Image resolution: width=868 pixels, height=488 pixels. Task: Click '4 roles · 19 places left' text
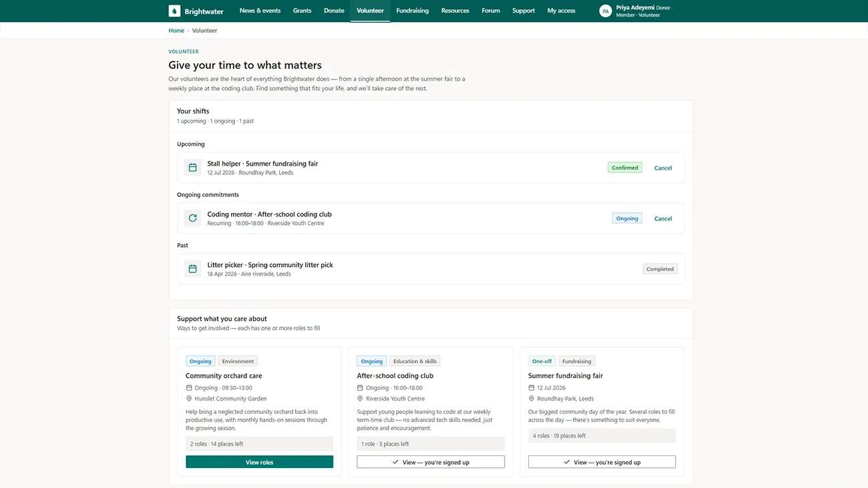(559, 436)
